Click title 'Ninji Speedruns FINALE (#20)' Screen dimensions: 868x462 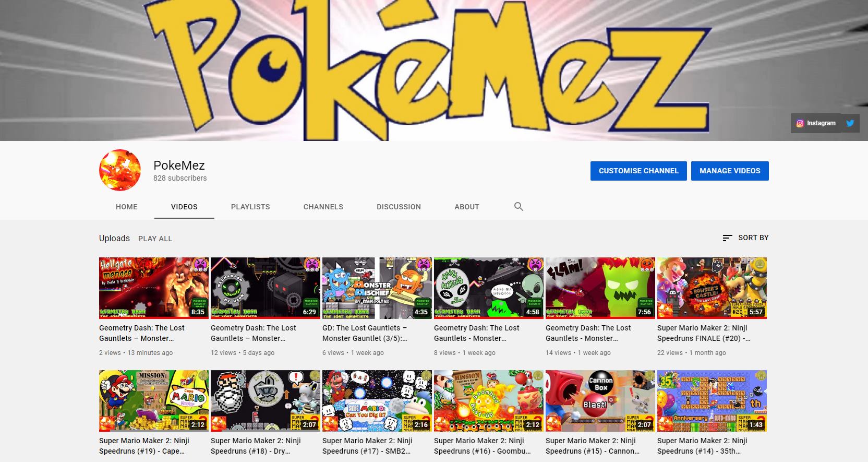click(704, 333)
